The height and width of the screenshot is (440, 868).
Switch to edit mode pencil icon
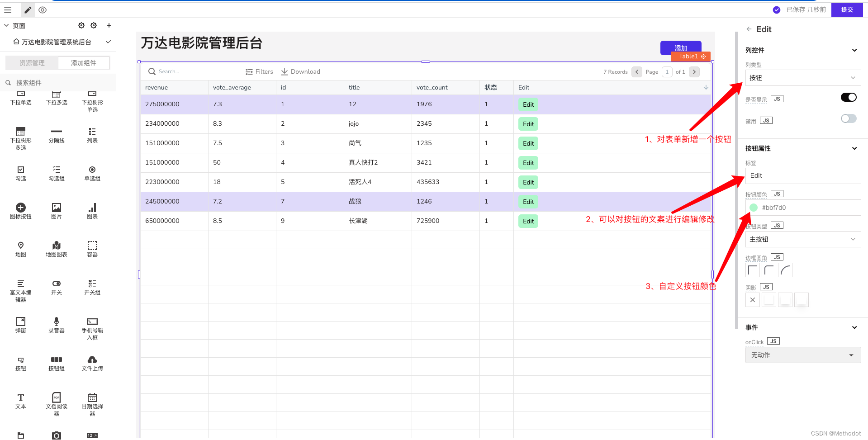coord(28,9)
